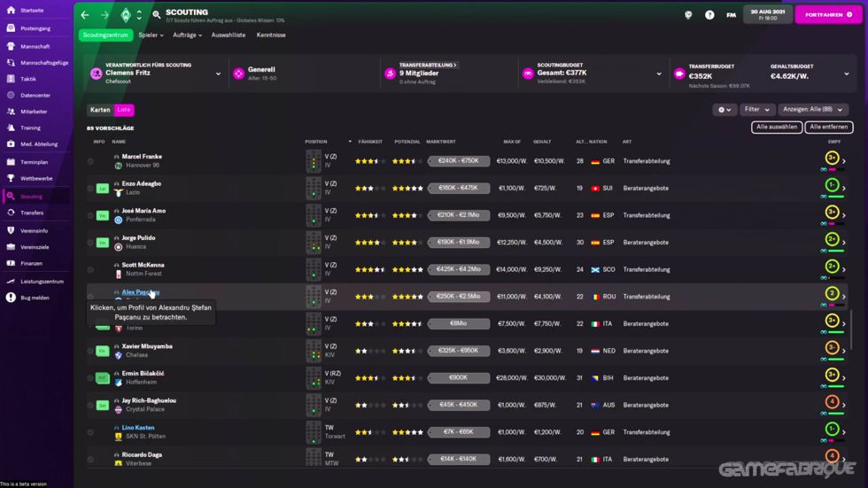Click the search magnifier icon

coord(157,15)
